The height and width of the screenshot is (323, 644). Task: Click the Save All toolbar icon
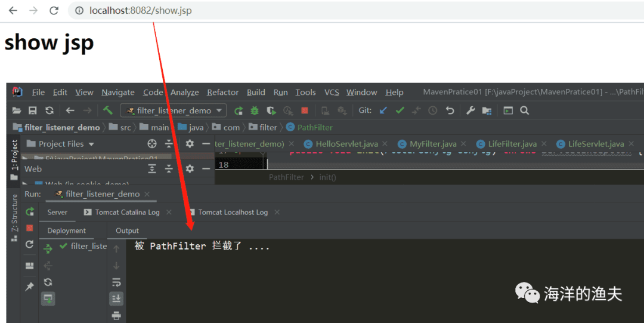pos(32,110)
